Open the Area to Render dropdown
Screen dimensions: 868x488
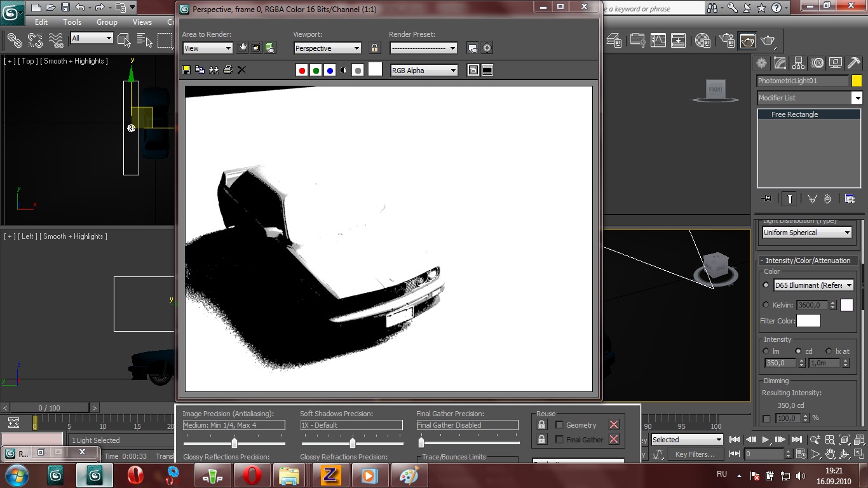208,48
